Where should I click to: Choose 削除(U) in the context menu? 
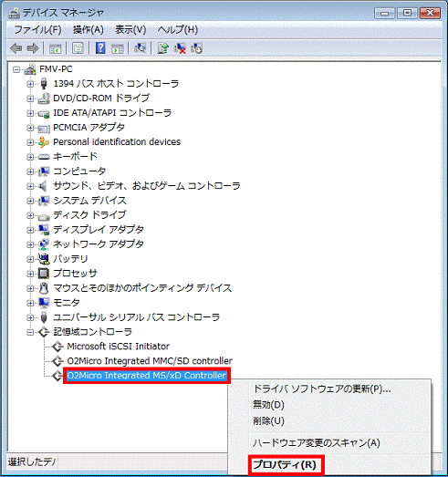click(x=268, y=421)
